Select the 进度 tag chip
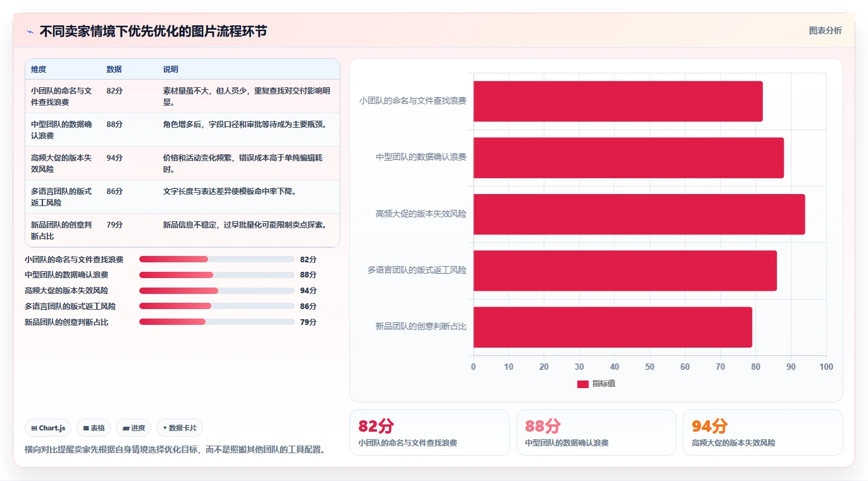Image resolution: width=868 pixels, height=481 pixels. (x=133, y=428)
